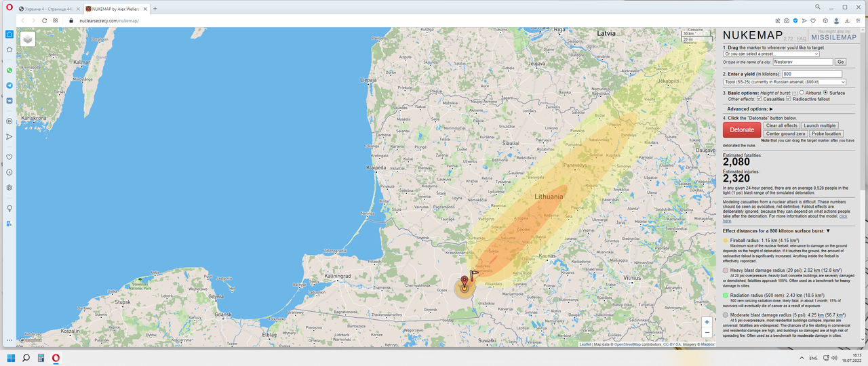Expand Advanced options
The width and height of the screenshot is (868, 366).
[750, 108]
